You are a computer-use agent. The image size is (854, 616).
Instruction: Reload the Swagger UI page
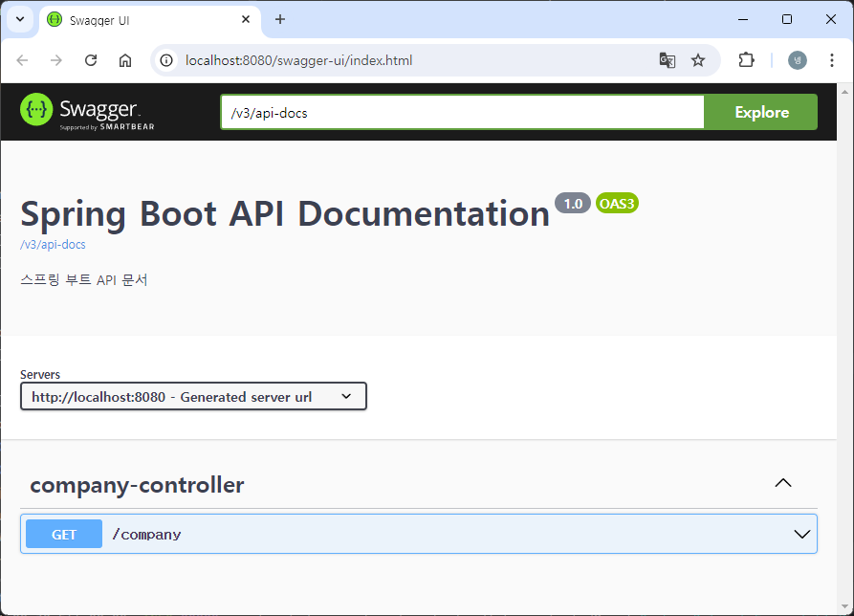point(91,60)
